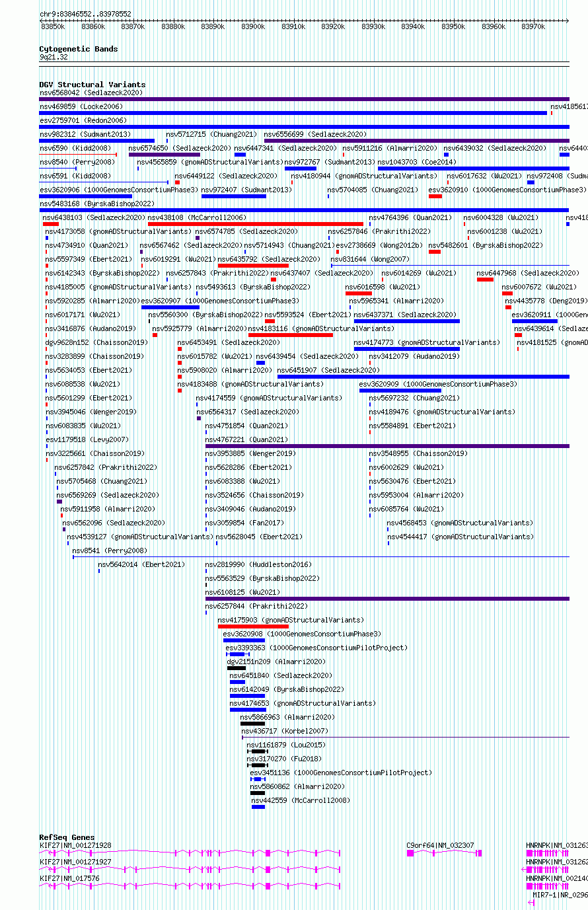Click variant nsv8541 (Perry2008)
This screenshot has width=588, height=910.
pyautogui.click(x=110, y=550)
